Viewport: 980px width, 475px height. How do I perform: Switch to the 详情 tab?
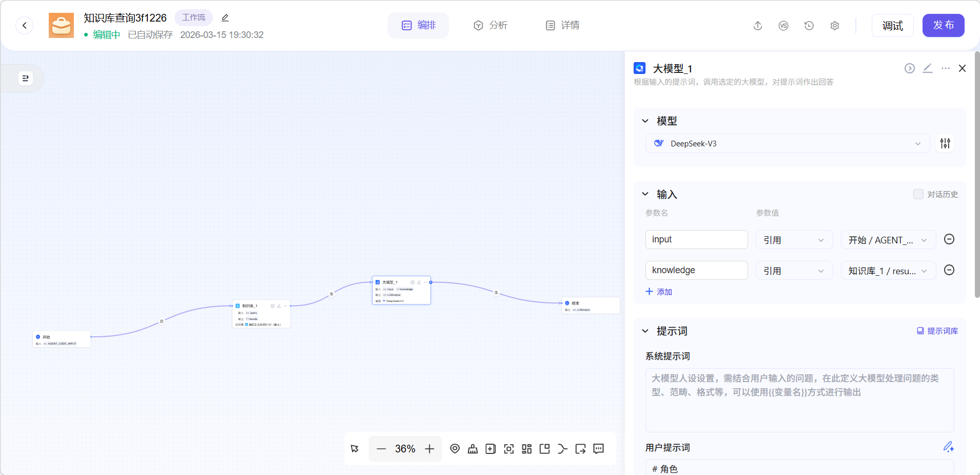click(x=562, y=26)
